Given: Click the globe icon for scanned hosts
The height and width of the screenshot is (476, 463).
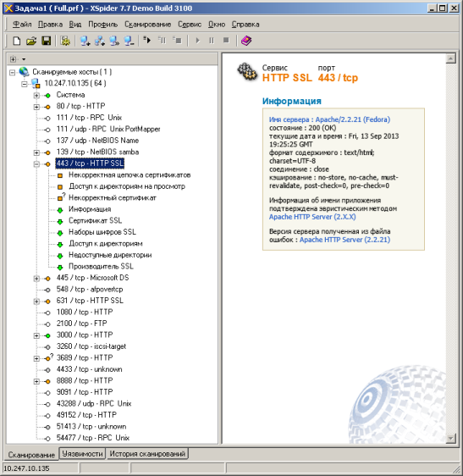Looking at the screenshot, I should (24, 72).
